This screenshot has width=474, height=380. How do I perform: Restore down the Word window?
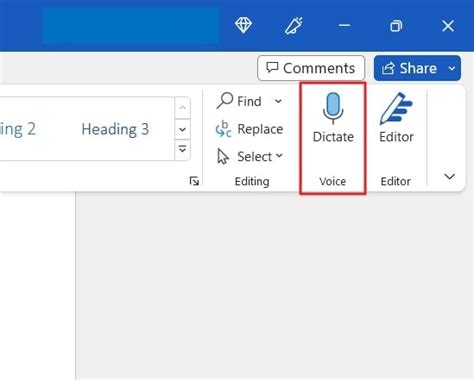click(x=396, y=26)
